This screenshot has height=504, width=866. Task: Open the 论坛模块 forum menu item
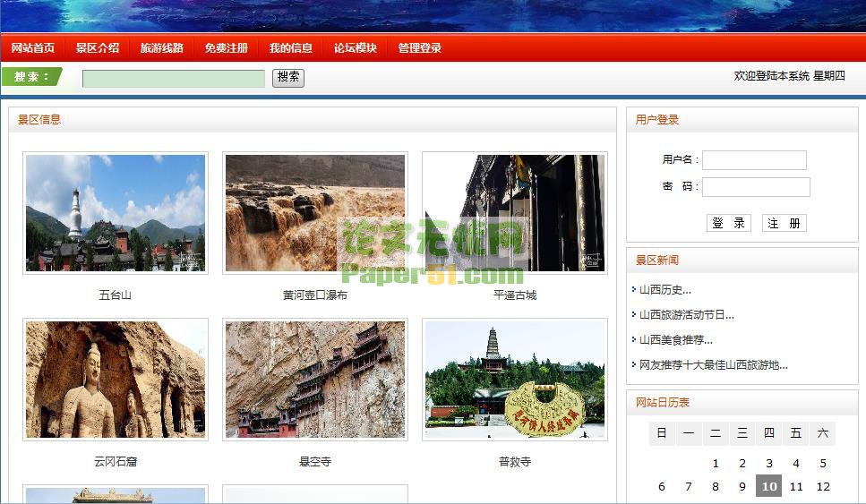tap(355, 48)
